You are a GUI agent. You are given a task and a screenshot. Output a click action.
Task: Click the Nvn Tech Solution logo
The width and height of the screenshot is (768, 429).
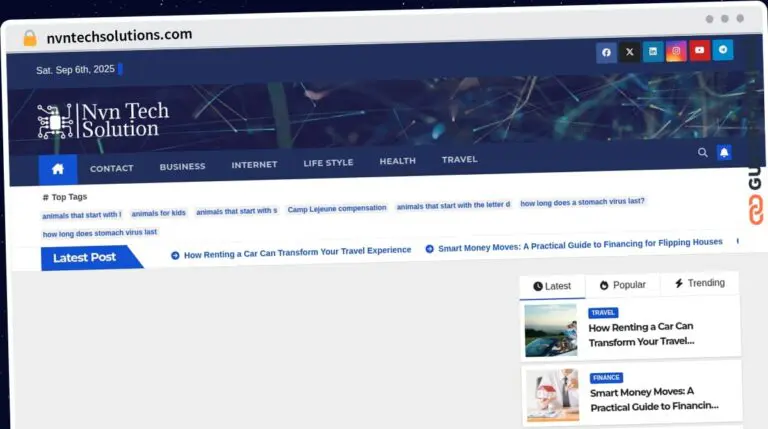pos(103,121)
